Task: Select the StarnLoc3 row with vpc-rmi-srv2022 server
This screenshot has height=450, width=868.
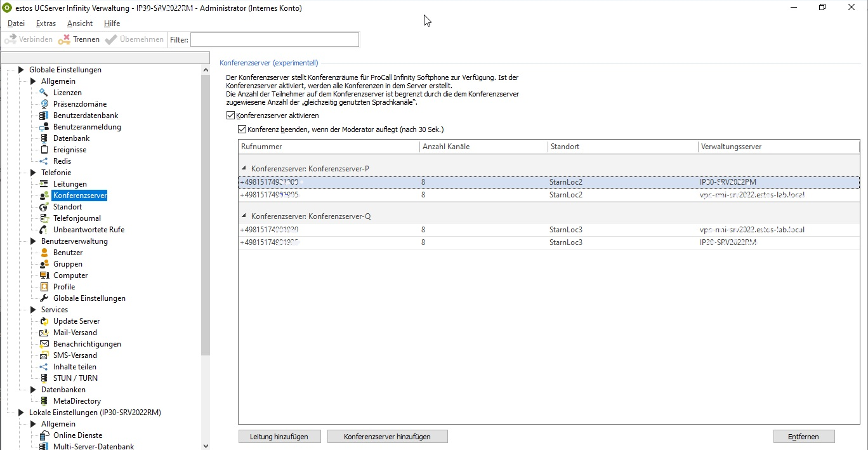Action: point(549,230)
